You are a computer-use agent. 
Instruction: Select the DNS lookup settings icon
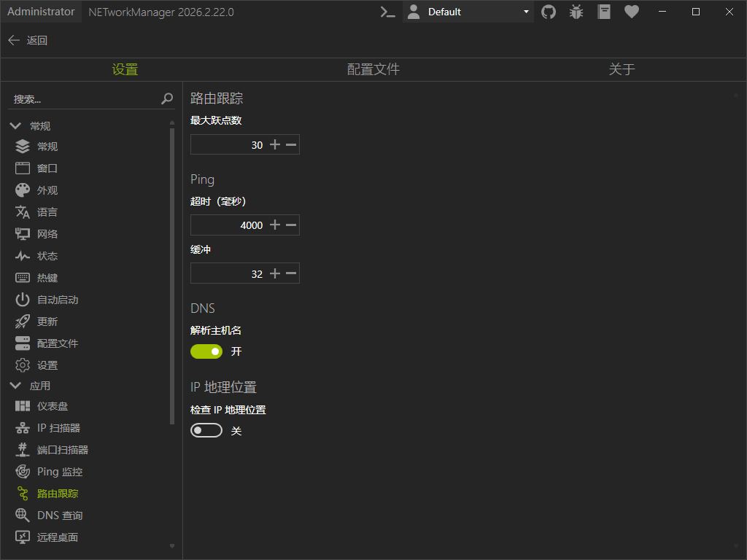point(57,516)
